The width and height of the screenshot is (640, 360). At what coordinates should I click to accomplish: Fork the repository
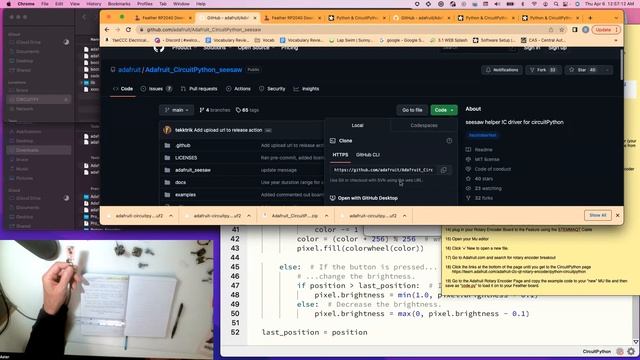(543, 70)
